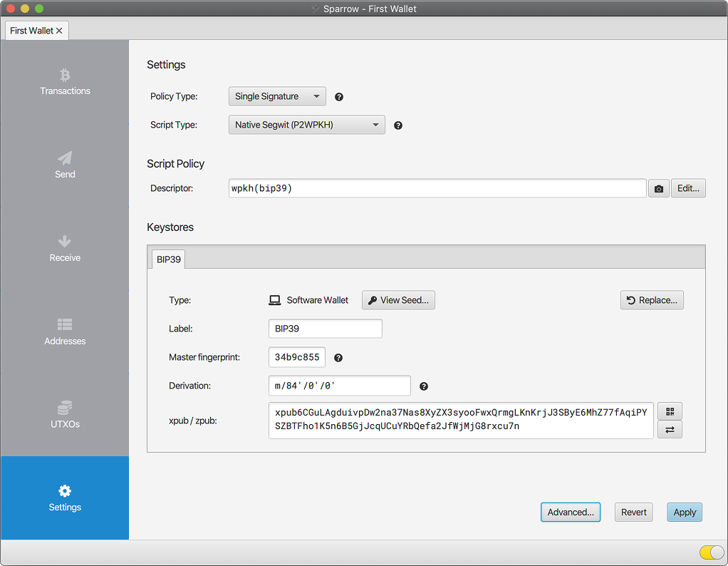Click the Policy Type help icon
The width and height of the screenshot is (728, 566).
pos(339,97)
